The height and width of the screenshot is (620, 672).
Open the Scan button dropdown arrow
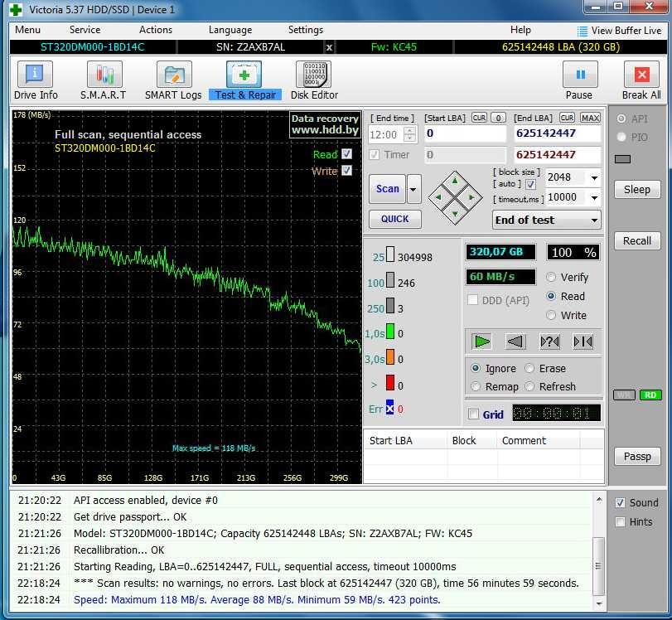(x=413, y=189)
